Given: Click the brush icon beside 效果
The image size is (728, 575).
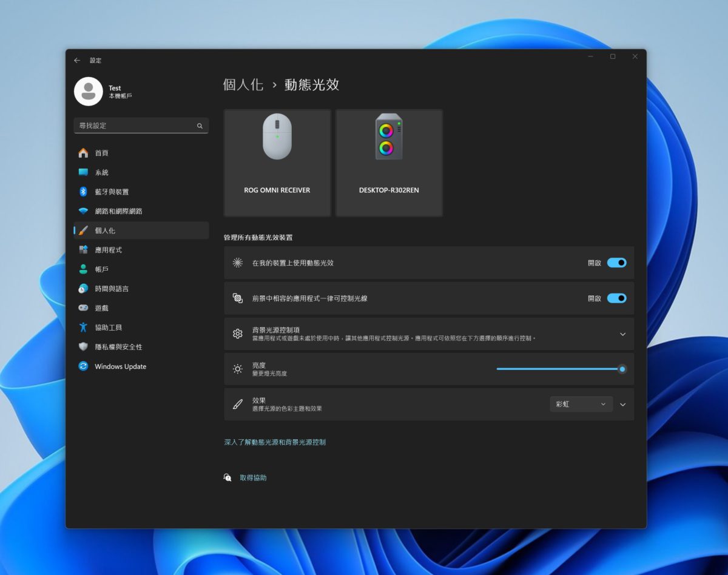Looking at the screenshot, I should (237, 404).
